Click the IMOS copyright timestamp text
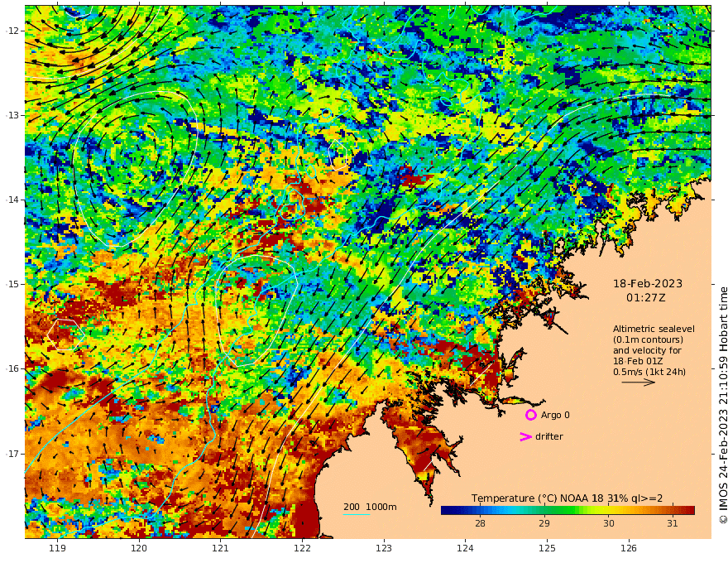The image size is (728, 563). pyautogui.click(x=723, y=405)
